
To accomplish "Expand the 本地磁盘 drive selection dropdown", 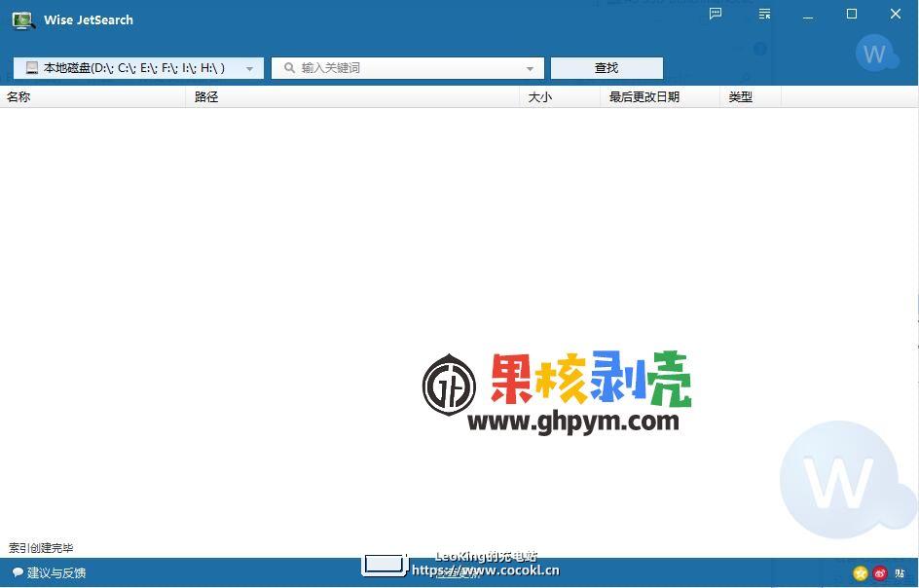I will click(x=249, y=68).
